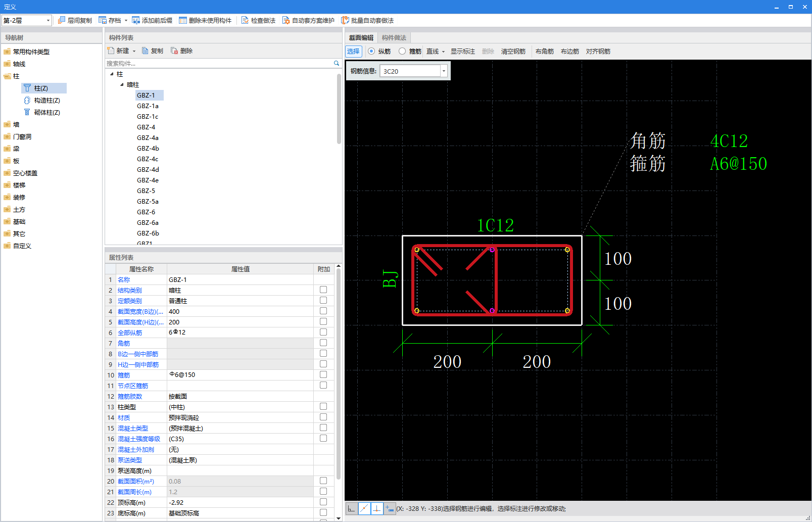Image resolution: width=812 pixels, height=522 pixels.
Task: Click the 布边筋 button
Action: [570, 52]
